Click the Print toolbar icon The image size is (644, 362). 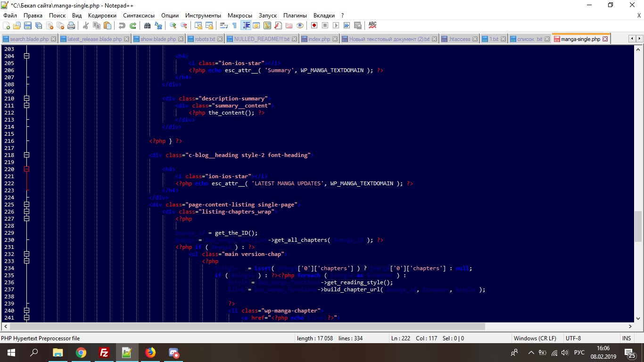click(x=71, y=25)
